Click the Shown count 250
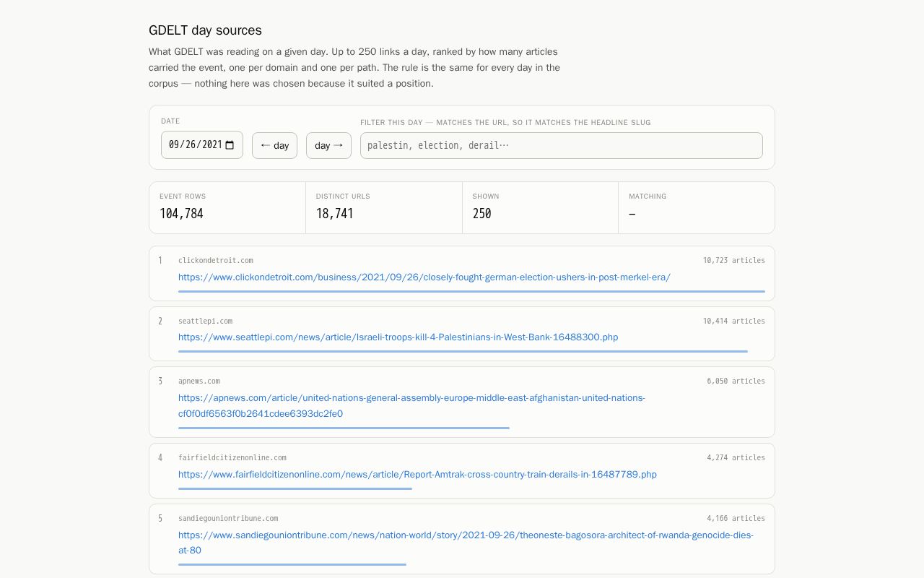The width and height of the screenshot is (924, 578). tap(482, 214)
